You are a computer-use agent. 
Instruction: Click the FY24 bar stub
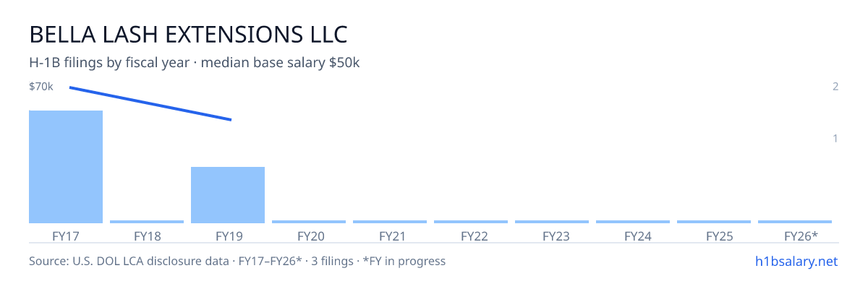[x=633, y=222]
